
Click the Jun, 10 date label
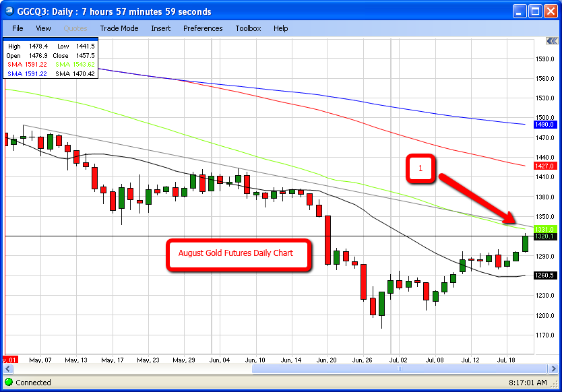coord(255,360)
